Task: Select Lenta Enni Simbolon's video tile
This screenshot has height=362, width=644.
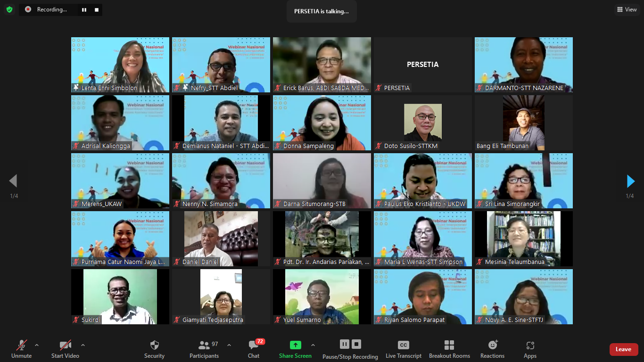Action: point(120,65)
